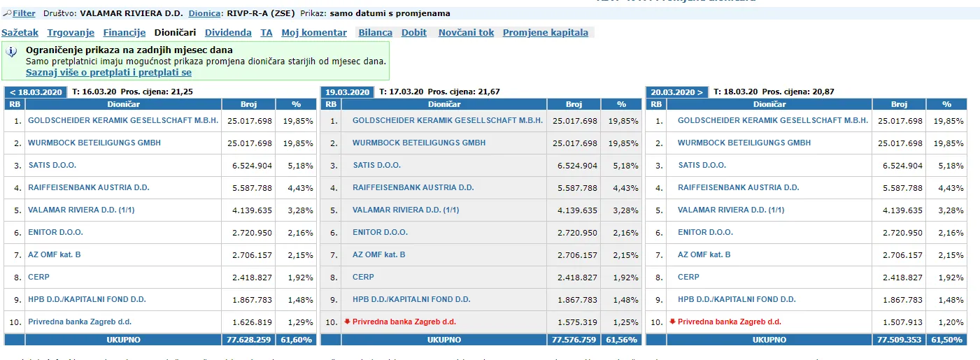Select the Dividenda tab
Viewport: 980px width, 360px height.
tap(228, 32)
